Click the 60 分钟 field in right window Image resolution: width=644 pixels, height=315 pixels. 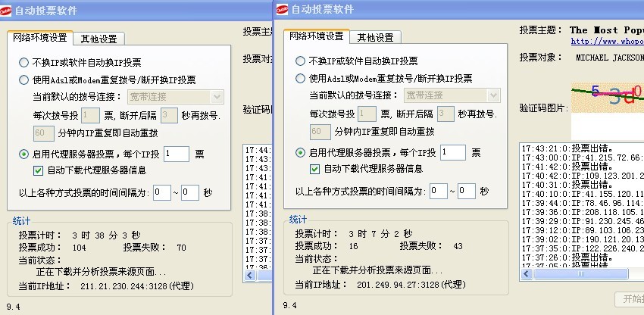[320, 132]
